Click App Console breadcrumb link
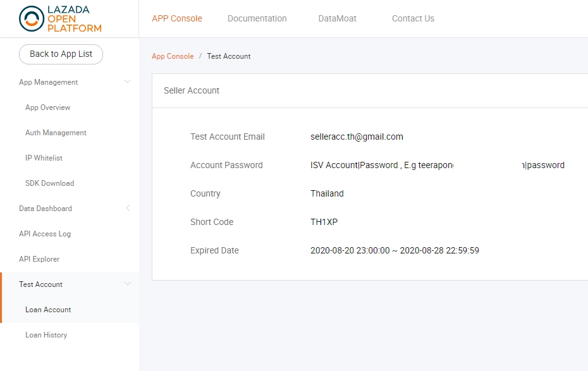The image size is (588, 371). 173,56
